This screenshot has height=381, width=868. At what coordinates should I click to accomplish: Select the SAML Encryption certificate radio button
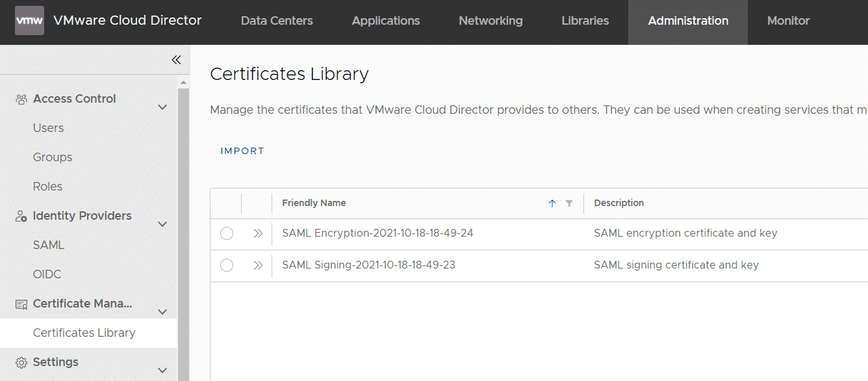(x=227, y=233)
